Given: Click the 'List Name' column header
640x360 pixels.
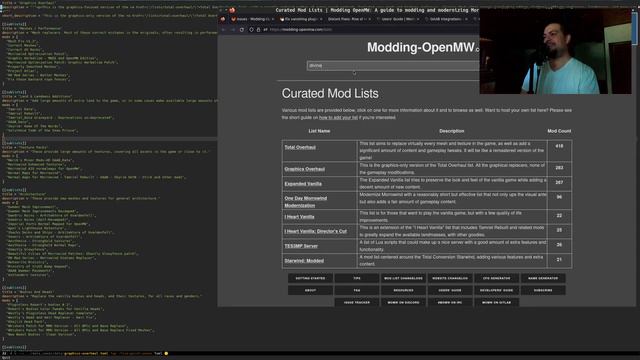Looking at the screenshot, I should point(319,131).
